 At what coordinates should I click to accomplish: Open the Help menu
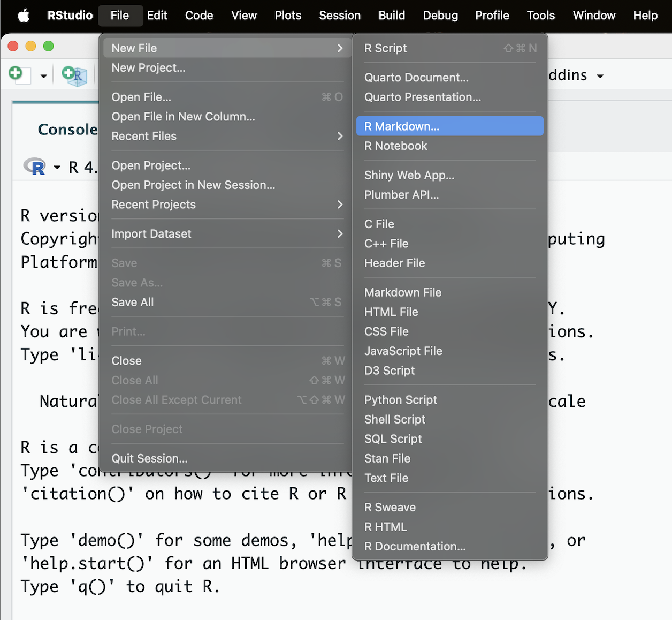645,16
